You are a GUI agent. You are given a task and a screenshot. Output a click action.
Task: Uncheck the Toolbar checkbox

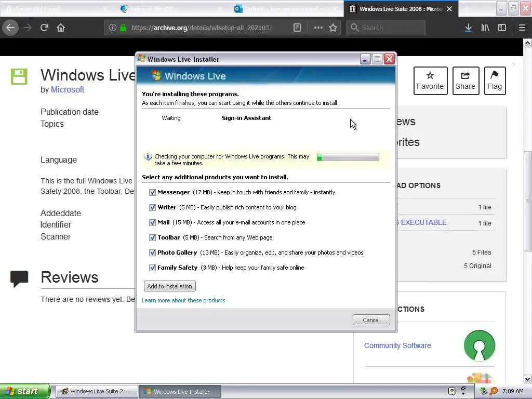click(x=152, y=237)
